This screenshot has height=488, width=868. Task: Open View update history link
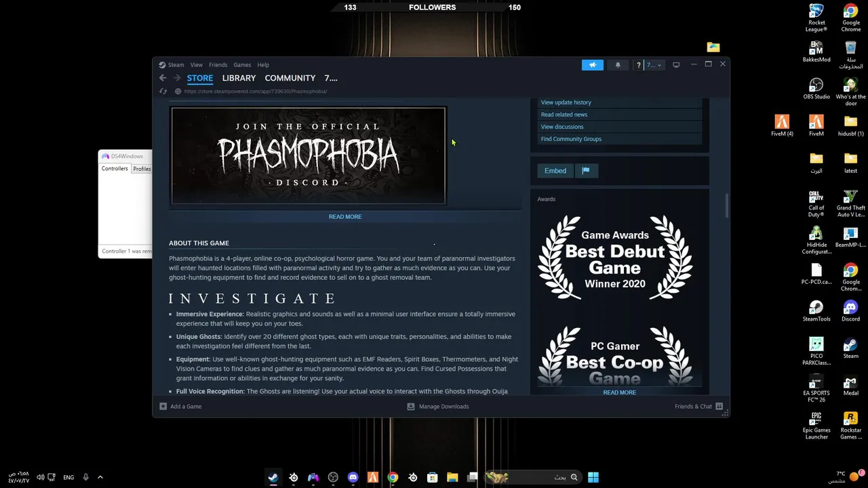pos(566,102)
